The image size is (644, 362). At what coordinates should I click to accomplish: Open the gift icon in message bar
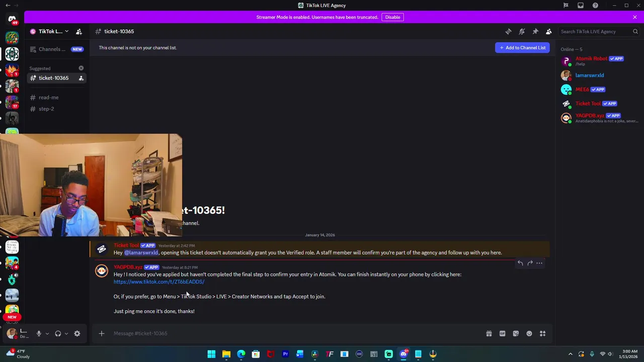[x=489, y=333]
